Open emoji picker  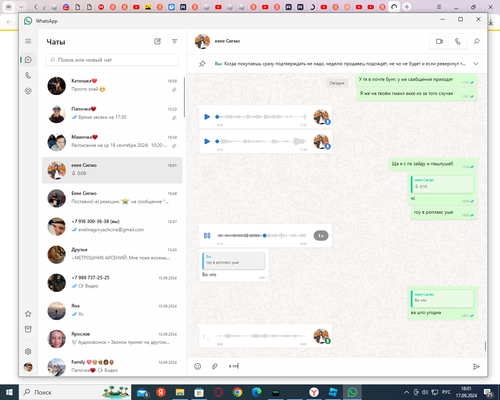tap(198, 366)
